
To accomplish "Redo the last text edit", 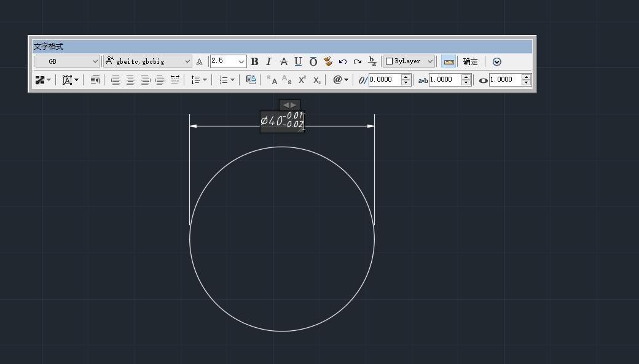I will pyautogui.click(x=358, y=61).
